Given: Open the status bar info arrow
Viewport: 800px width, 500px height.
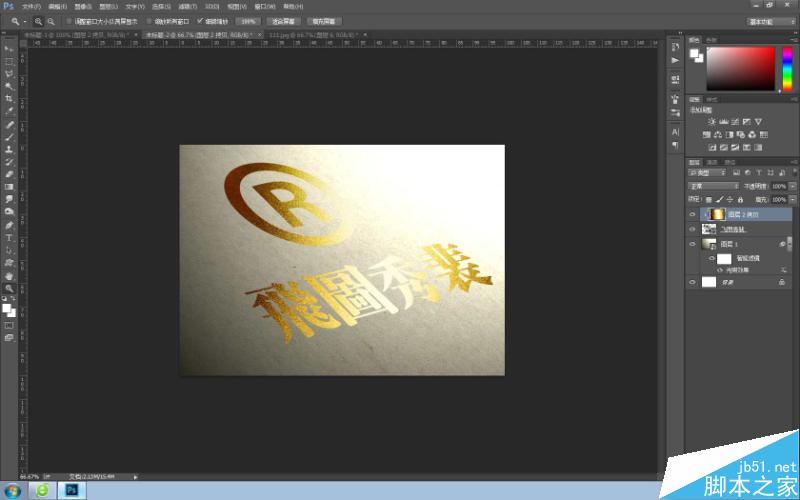Looking at the screenshot, I should click(135, 477).
